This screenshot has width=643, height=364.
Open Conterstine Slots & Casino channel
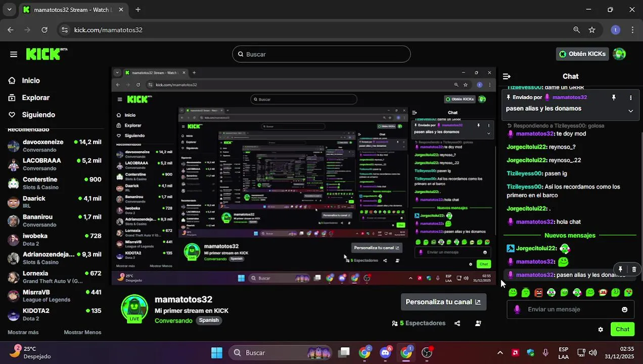[56, 183]
